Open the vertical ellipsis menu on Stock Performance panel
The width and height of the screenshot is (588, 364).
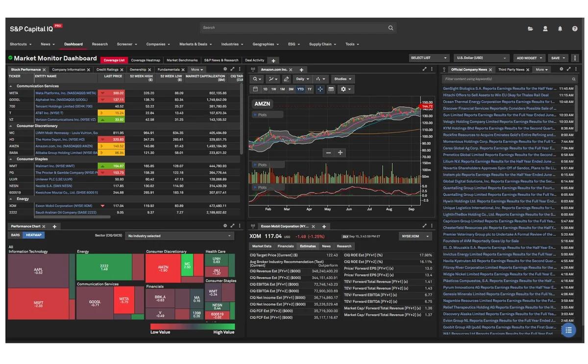(240, 69)
